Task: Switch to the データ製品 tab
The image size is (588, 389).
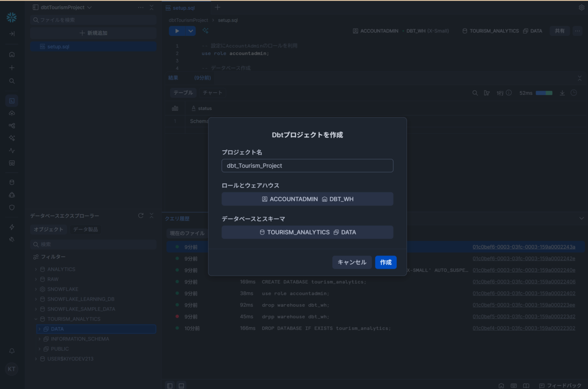Action: pyautogui.click(x=85, y=229)
